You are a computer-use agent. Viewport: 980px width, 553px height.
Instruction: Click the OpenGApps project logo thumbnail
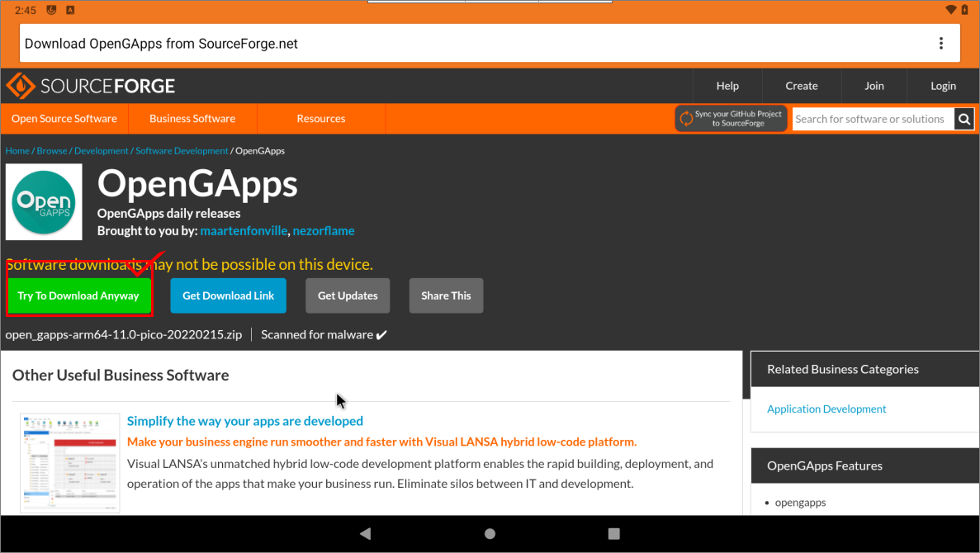pyautogui.click(x=44, y=202)
